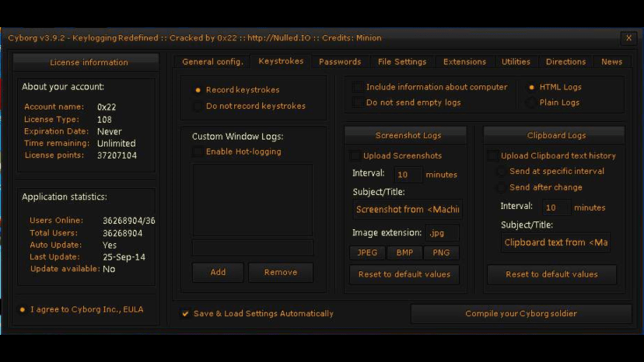Switch to the Passwords tab
The height and width of the screenshot is (362, 644).
[x=340, y=62]
